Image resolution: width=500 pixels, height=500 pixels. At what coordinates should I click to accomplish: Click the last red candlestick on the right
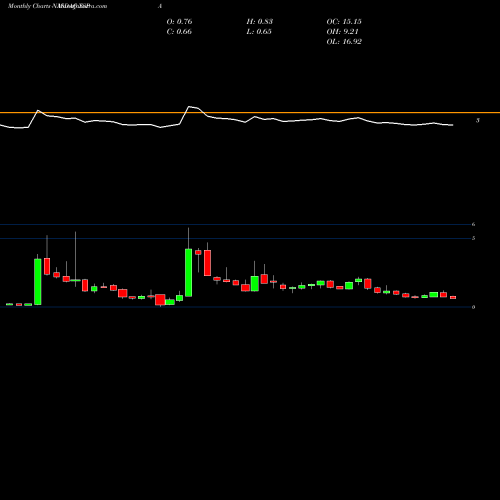[x=453, y=297]
